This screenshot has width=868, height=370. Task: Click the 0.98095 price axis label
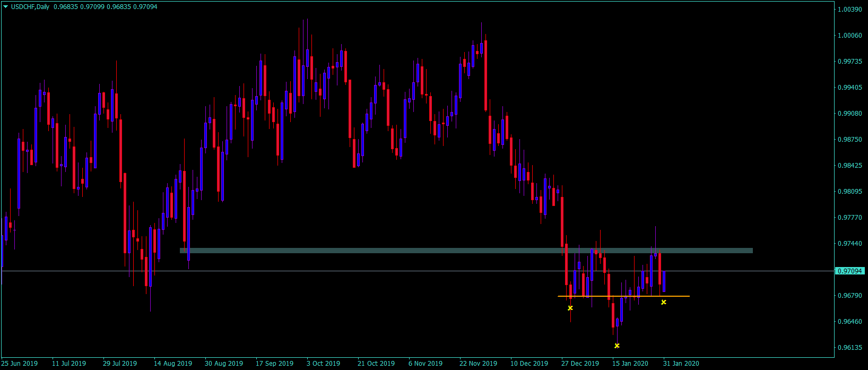(x=849, y=192)
